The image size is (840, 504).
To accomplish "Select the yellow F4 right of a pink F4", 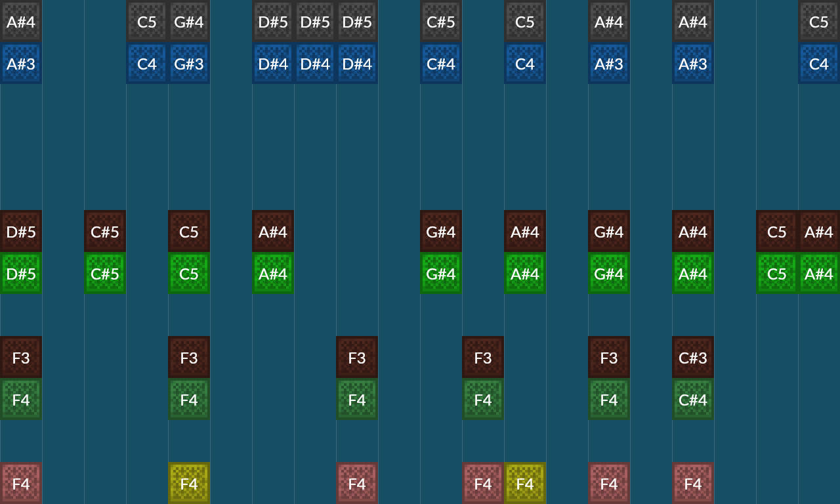I will tap(525, 483).
